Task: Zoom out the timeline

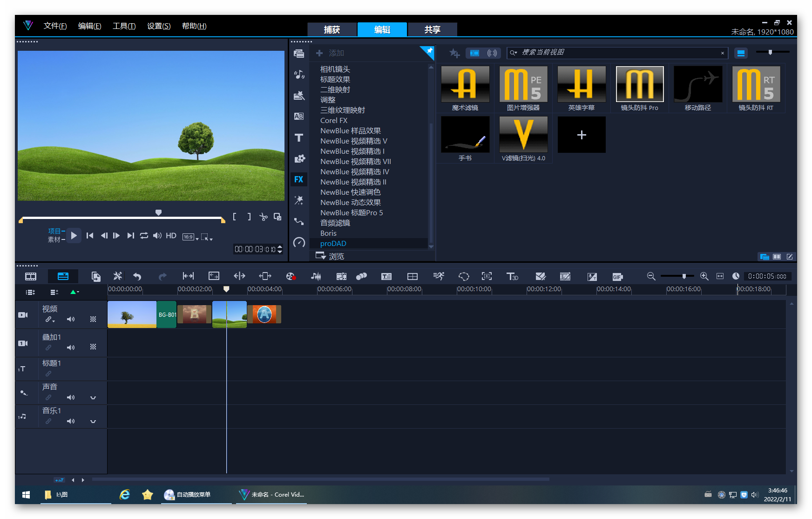Action: [x=651, y=276]
